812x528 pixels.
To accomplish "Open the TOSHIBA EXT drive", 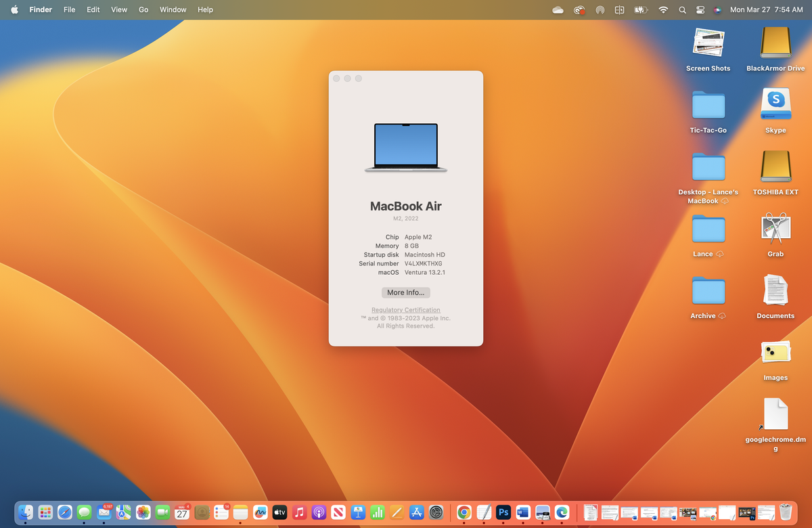I will tap(775, 166).
